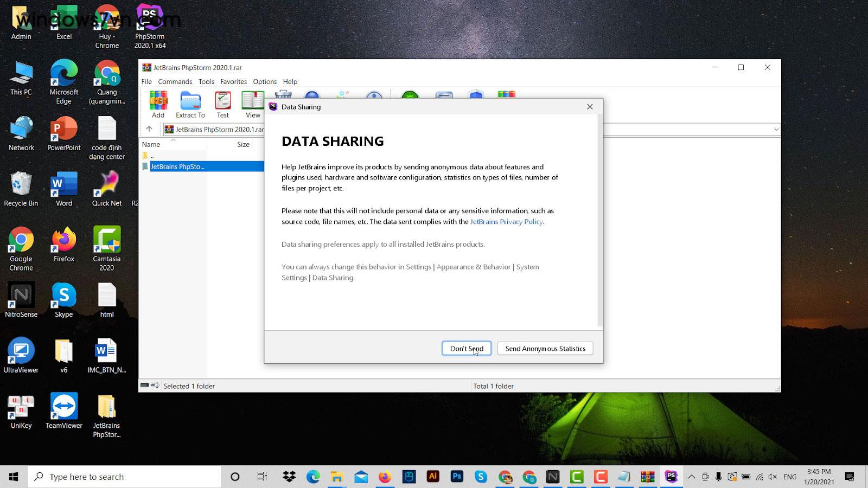Screen dimensions: 868x488
Task: Select the JetBrains PhpSto... folder row
Action: 177,166
